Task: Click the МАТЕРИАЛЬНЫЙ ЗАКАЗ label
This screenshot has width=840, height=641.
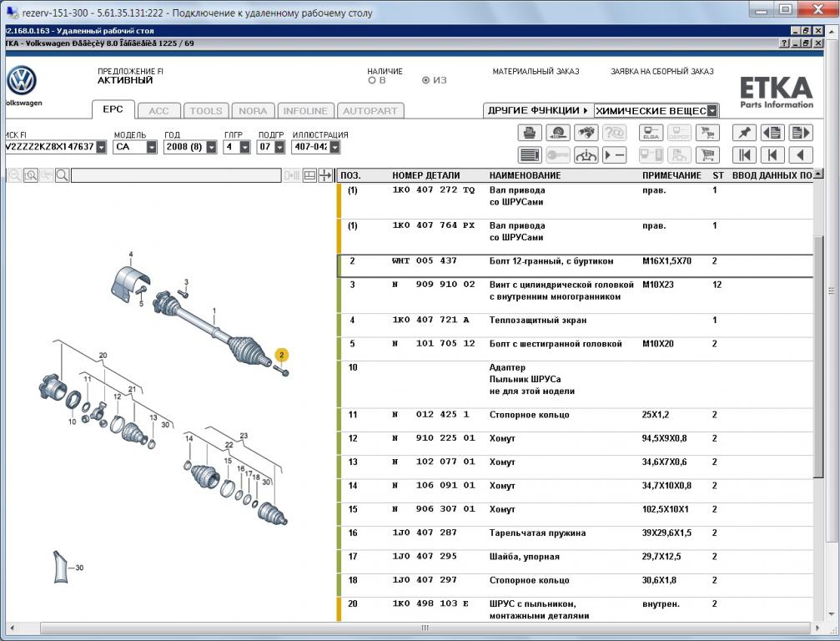Action: point(536,71)
